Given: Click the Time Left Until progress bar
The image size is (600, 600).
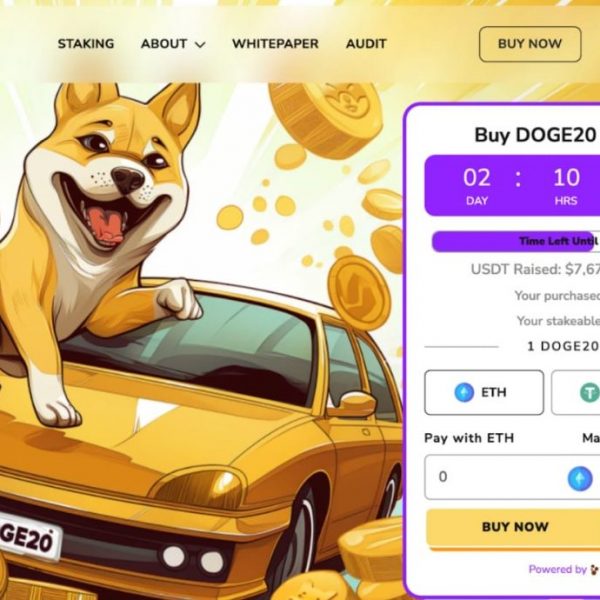Looking at the screenshot, I should pos(515,241).
